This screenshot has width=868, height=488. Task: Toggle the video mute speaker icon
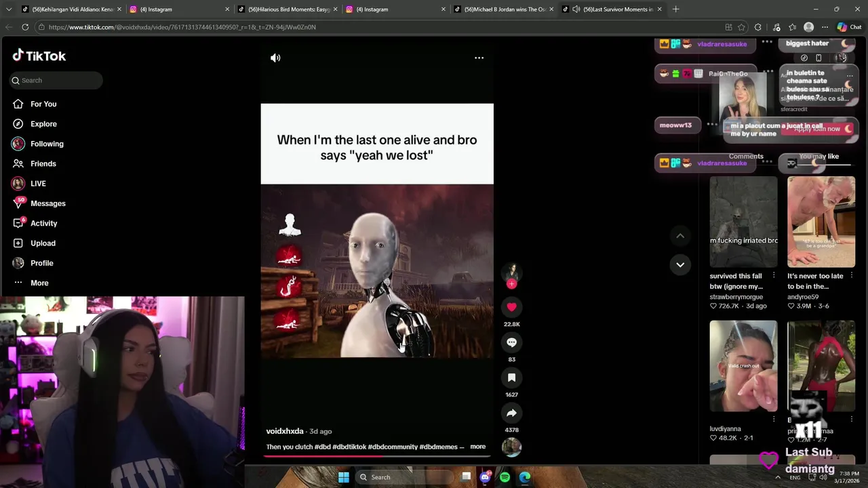point(275,58)
